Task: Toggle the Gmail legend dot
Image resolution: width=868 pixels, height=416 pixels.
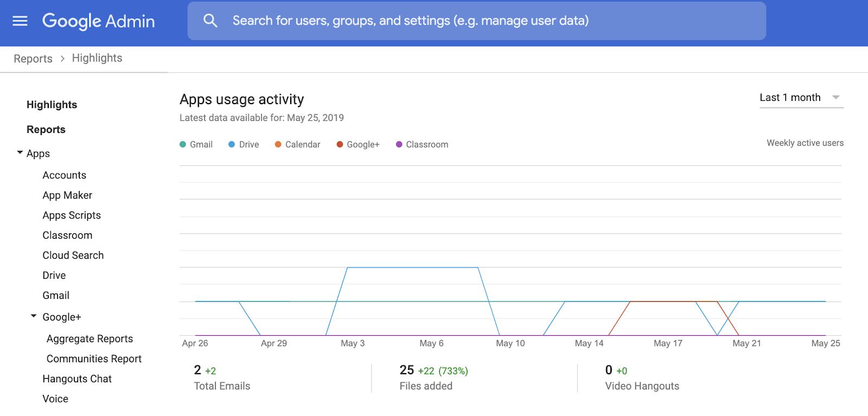Action: pos(183,144)
